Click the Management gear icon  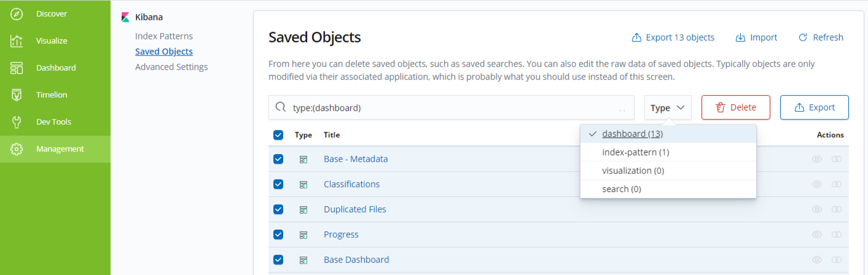pos(16,149)
